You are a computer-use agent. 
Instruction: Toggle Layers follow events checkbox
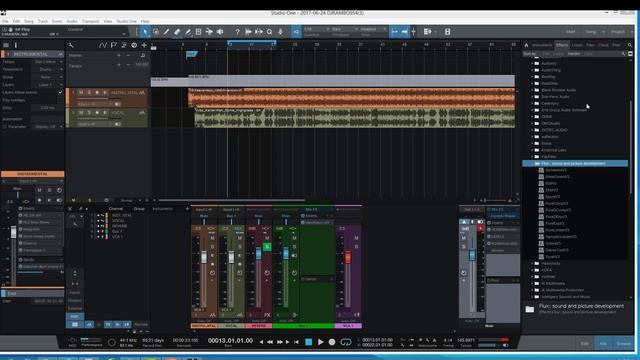60,92
